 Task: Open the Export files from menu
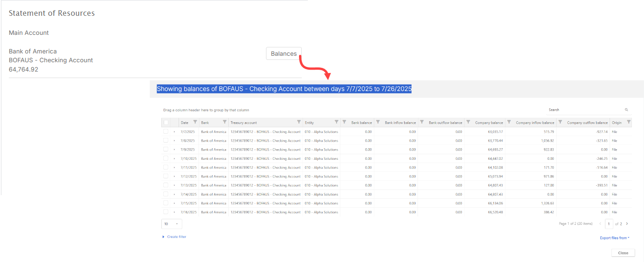(x=614, y=238)
